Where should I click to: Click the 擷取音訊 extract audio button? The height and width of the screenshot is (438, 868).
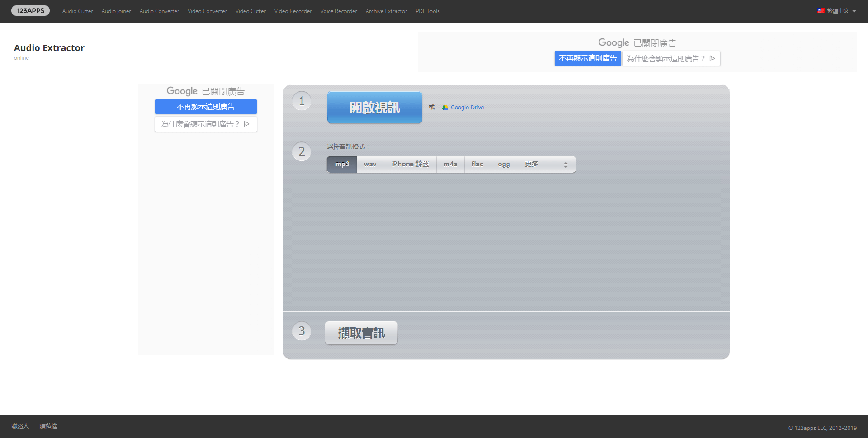coord(361,333)
